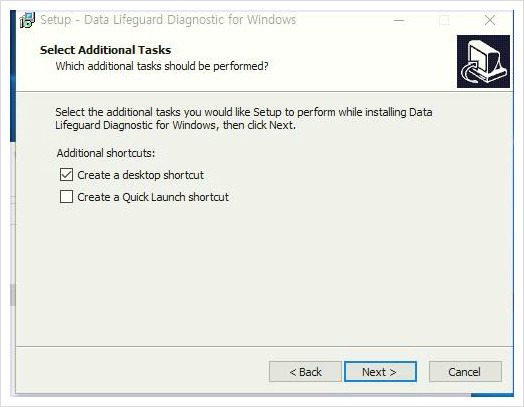Click the computer install wizard image

483,61
